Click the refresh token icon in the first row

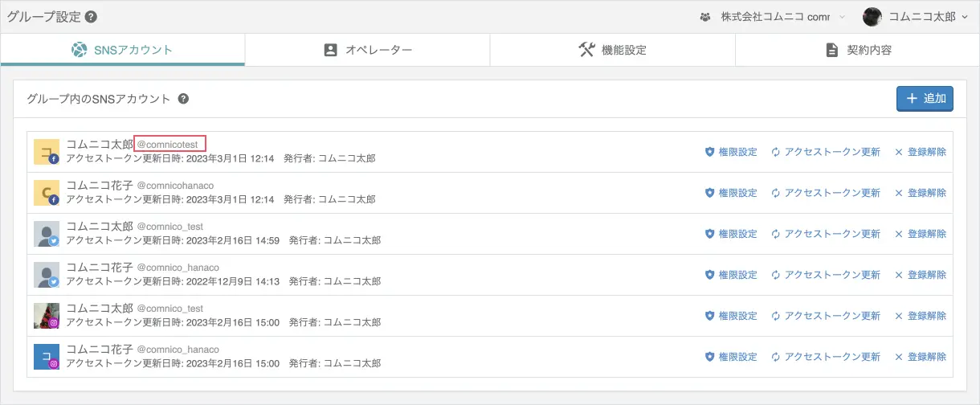pos(776,152)
